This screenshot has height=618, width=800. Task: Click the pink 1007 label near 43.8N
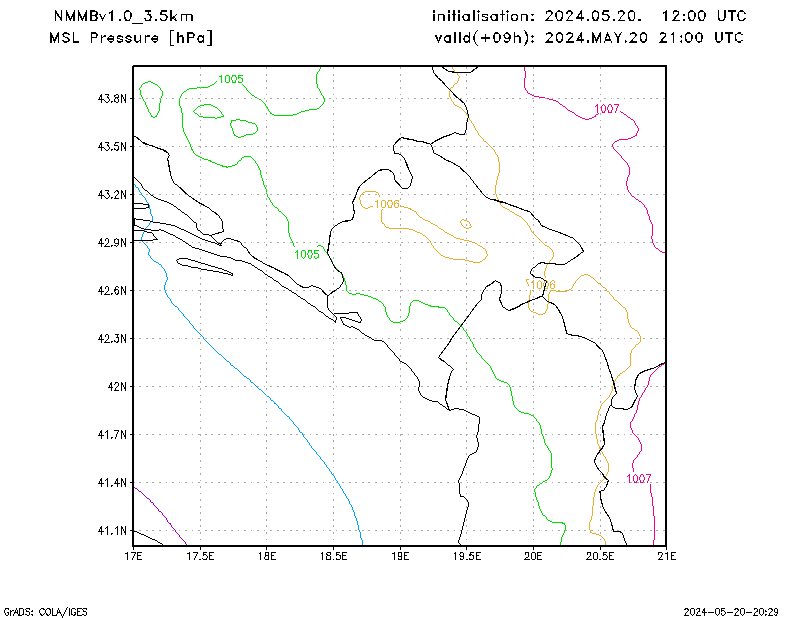[607, 109]
